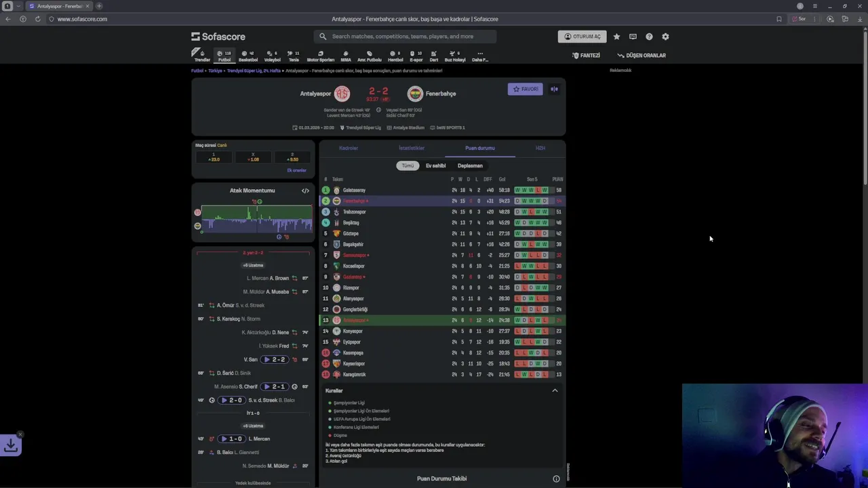Open Göztepe row in standings

coord(442,233)
